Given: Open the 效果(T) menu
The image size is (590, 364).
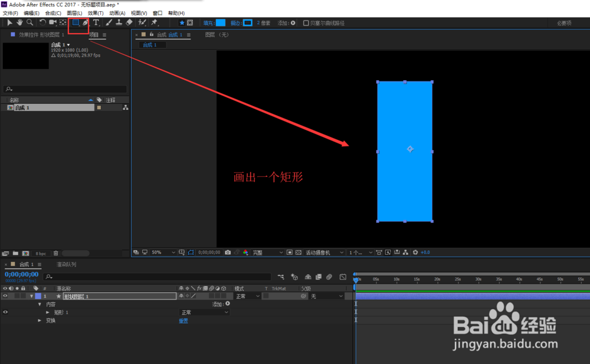Looking at the screenshot, I should [x=96, y=13].
